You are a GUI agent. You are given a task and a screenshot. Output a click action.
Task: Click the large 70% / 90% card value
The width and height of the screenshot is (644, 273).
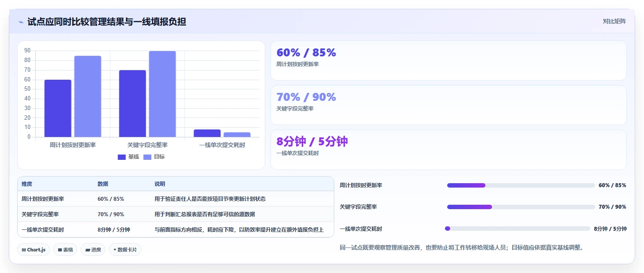point(306,97)
